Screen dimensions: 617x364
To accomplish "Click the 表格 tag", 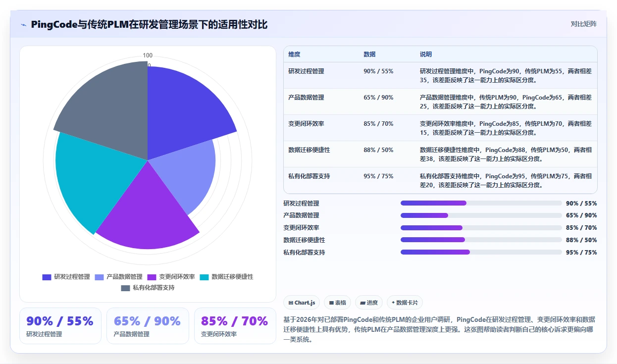I will [x=338, y=303].
